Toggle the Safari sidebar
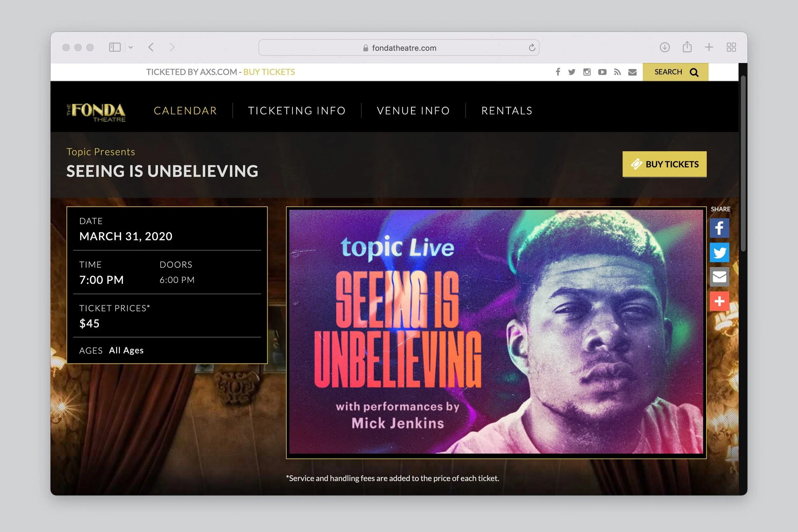Screen dimensions: 798x532 pyautogui.click(x=115, y=48)
